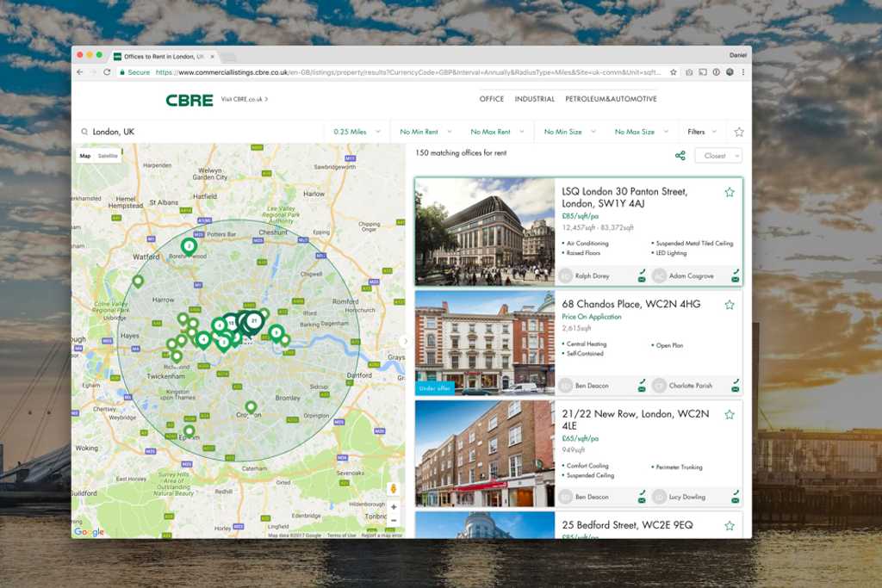
Task: Open the INDUSTRIAL navigation item
Action: 534,99
